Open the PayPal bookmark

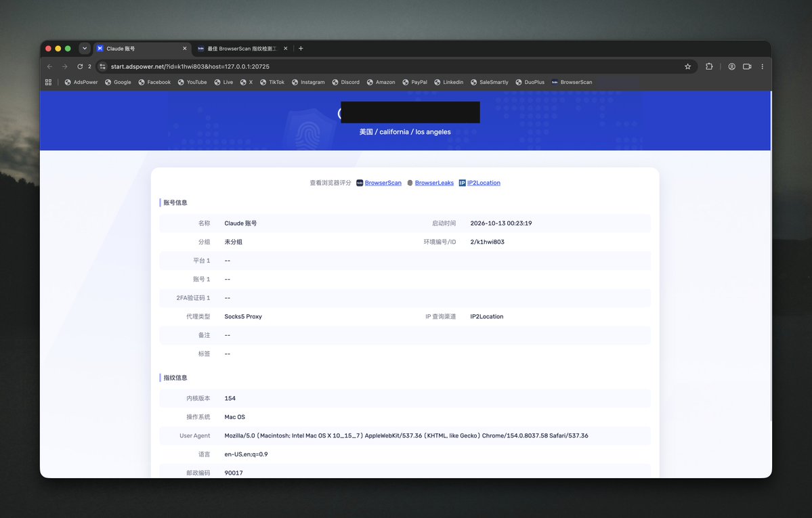point(414,82)
